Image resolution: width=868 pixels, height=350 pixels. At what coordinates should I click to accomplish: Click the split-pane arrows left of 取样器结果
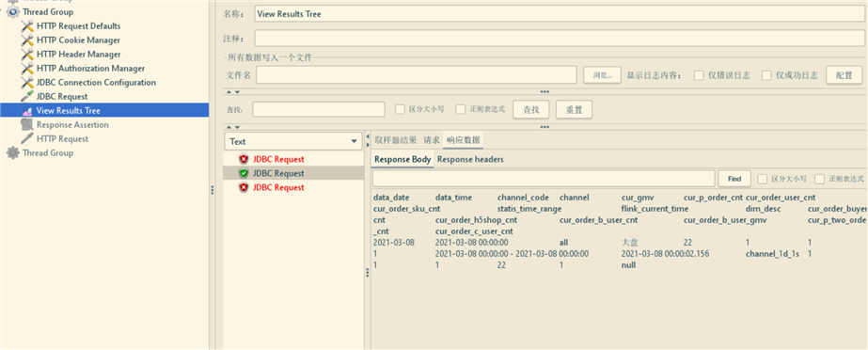(368, 140)
